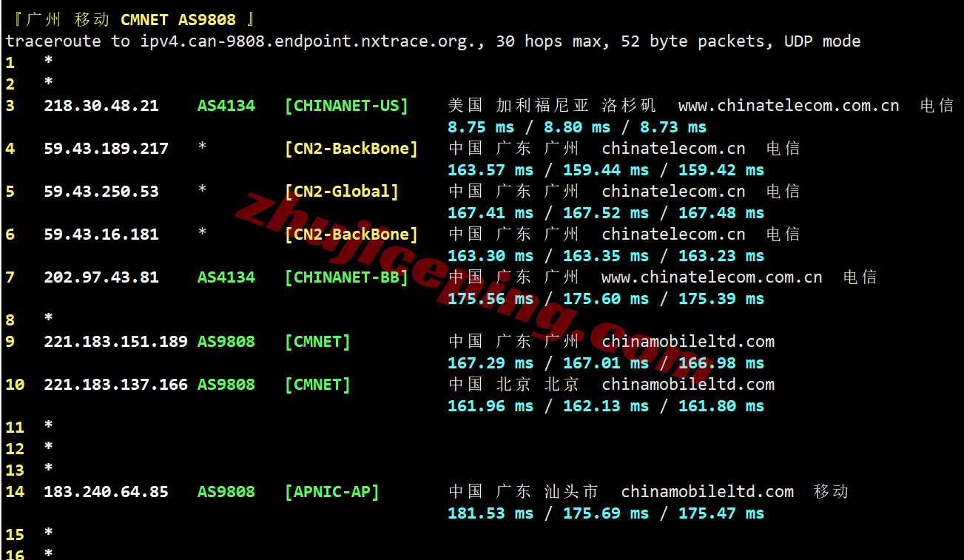Click latency value 163.30 ms
964x560 pixels.
[491, 256]
